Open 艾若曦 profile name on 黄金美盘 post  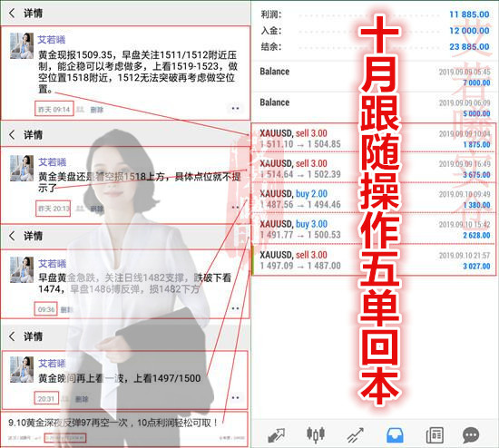[x=53, y=162]
